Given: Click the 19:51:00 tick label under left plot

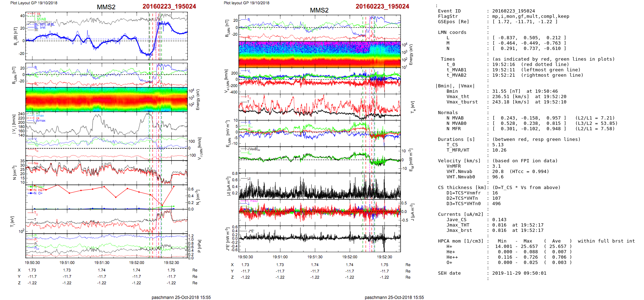Looking at the screenshot, I should (x=67, y=263).
